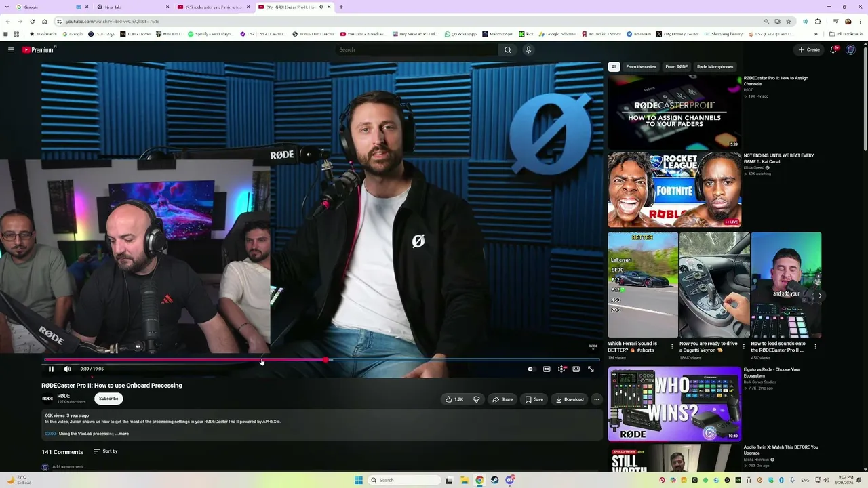The width and height of the screenshot is (868, 488).
Task: Open options for the Bugatti Veyron short
Action: coord(744,346)
